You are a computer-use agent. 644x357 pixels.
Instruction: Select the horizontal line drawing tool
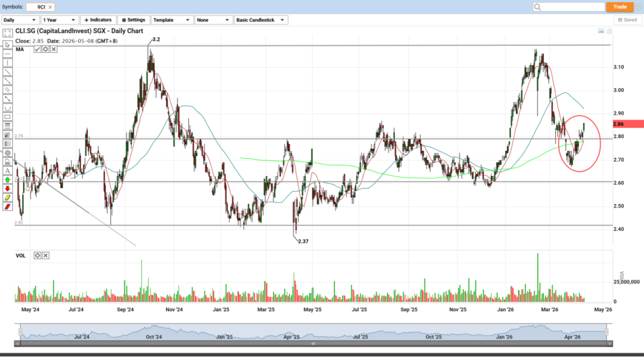tap(7, 53)
